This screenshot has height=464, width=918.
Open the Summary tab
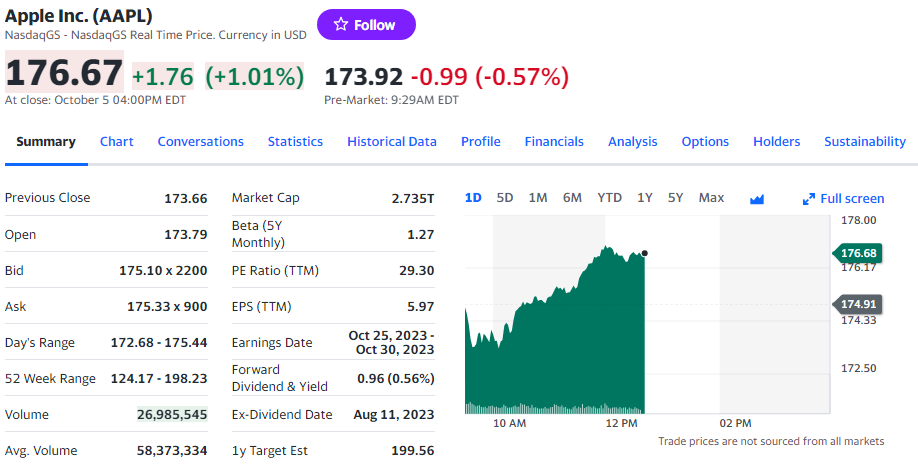click(x=46, y=142)
